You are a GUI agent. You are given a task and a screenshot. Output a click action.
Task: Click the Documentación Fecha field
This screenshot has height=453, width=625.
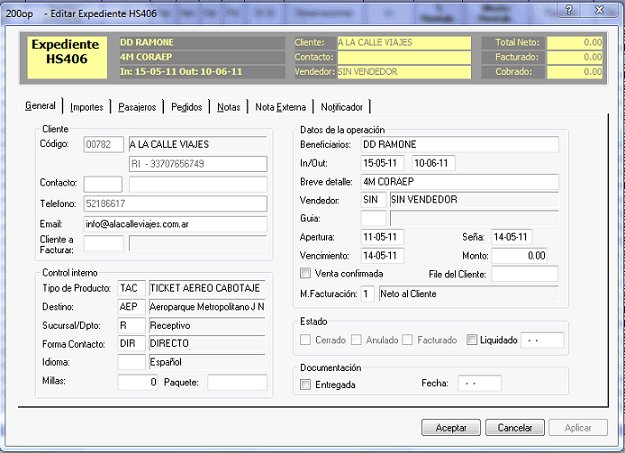480,383
